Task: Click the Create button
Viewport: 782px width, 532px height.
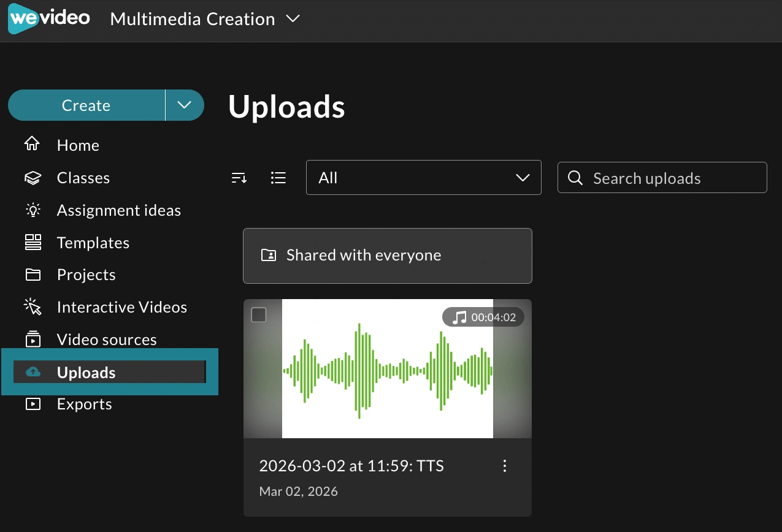Action: (x=86, y=105)
